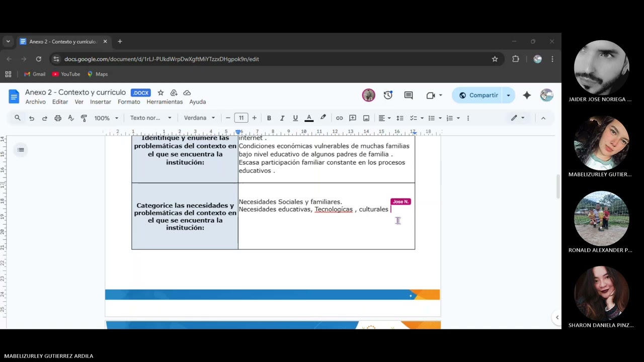Expand the Compartir dropdown arrow
This screenshot has width=644, height=362.
(x=509, y=95)
